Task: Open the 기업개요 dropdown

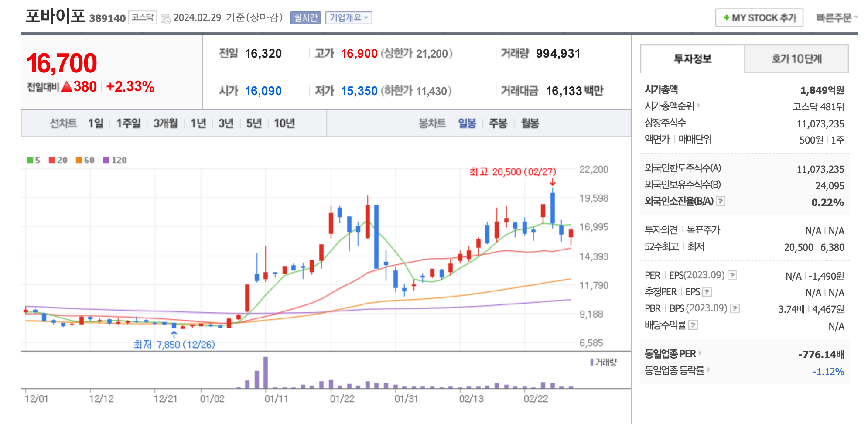Action: [x=349, y=18]
